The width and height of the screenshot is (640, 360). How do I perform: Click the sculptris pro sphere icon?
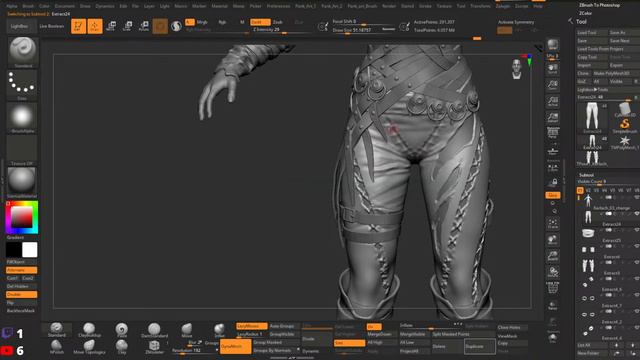point(176,26)
